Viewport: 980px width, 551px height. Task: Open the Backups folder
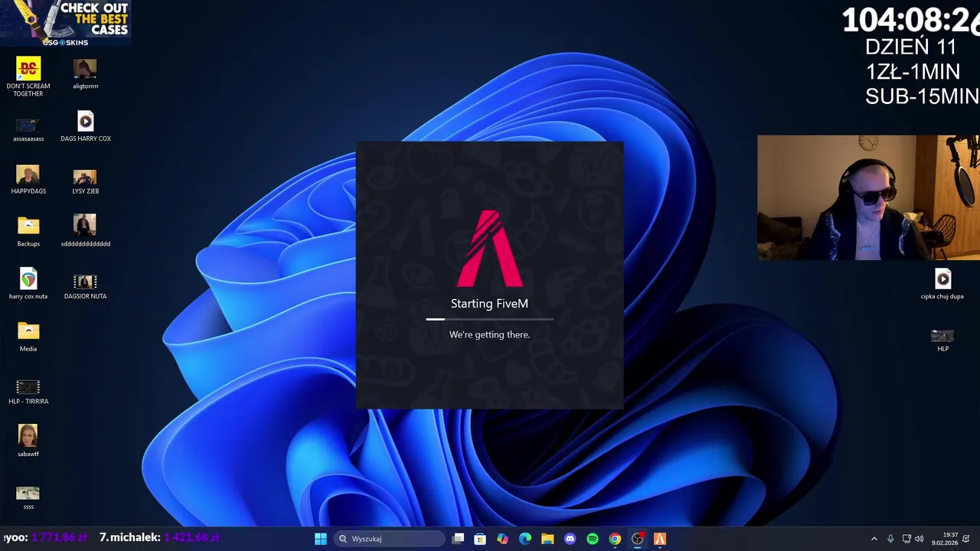[x=28, y=232]
